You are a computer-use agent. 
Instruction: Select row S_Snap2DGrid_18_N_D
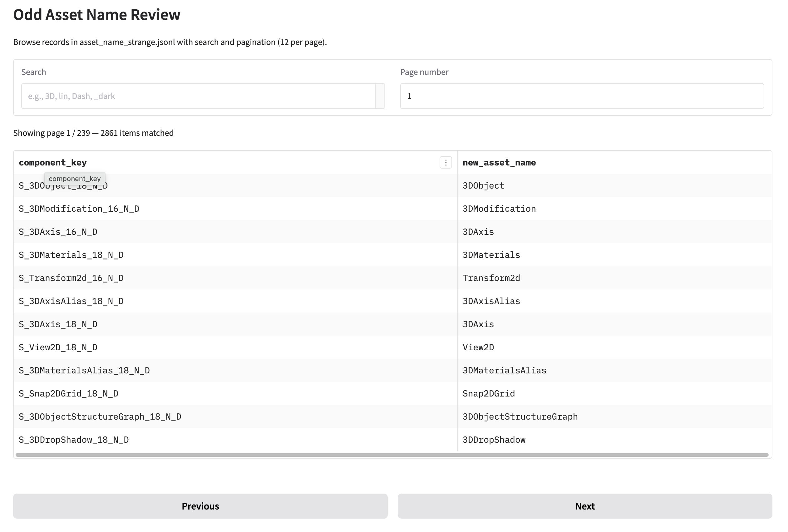pos(135,393)
